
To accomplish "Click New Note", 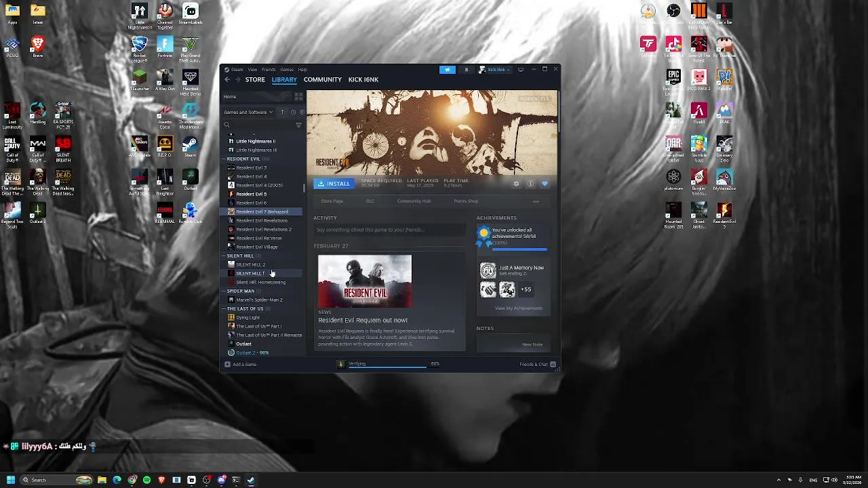I will pos(532,344).
